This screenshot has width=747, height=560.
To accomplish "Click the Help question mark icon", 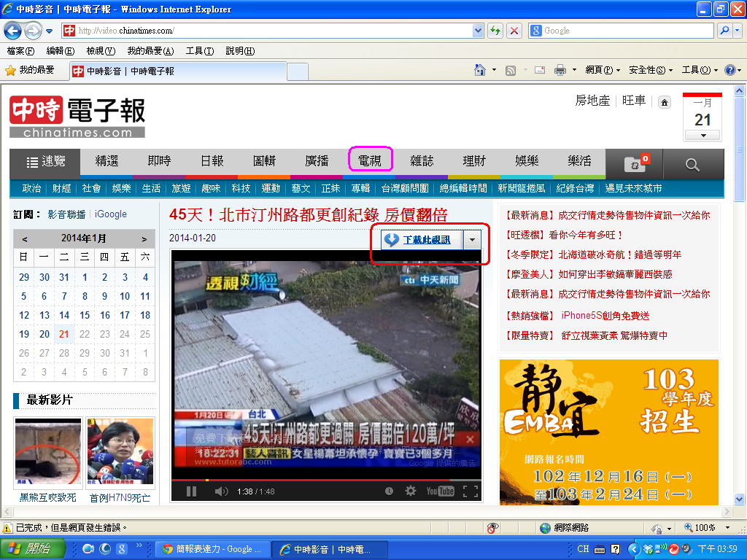I will click(729, 71).
